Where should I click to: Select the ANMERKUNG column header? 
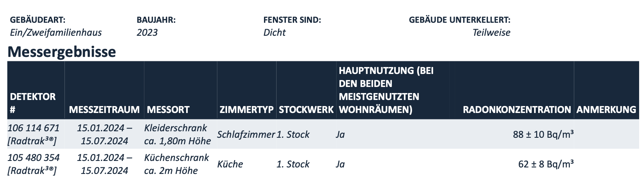(x=606, y=109)
